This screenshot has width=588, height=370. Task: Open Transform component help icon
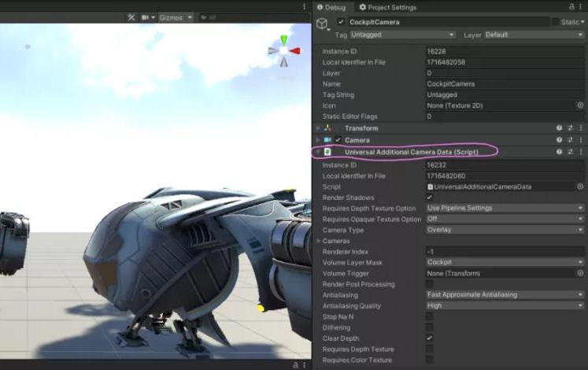pyautogui.click(x=559, y=128)
